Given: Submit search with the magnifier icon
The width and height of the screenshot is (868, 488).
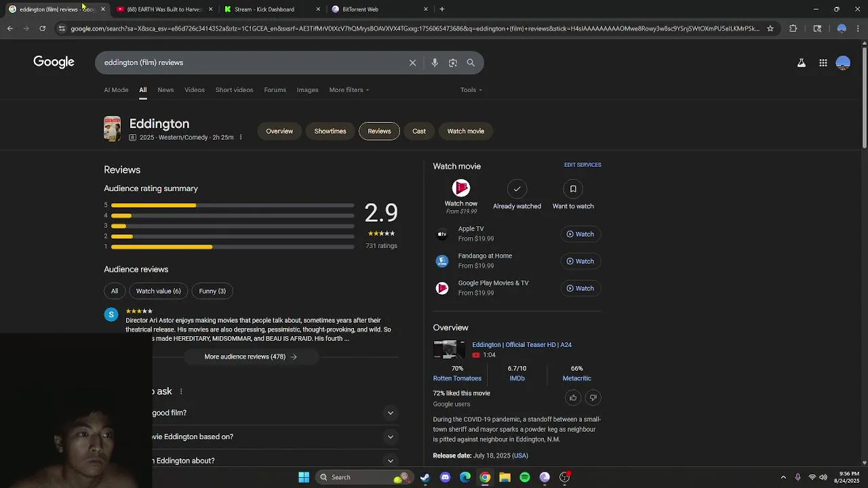Looking at the screenshot, I should [x=471, y=62].
